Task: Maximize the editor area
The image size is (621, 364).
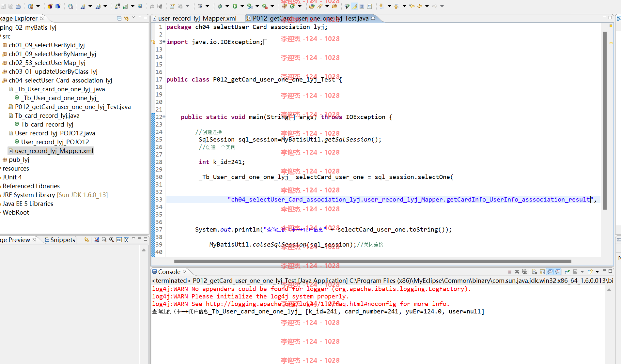Action: tap(610, 17)
